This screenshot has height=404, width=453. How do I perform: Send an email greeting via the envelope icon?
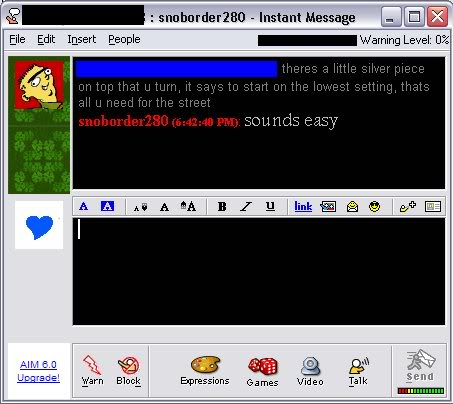352,207
